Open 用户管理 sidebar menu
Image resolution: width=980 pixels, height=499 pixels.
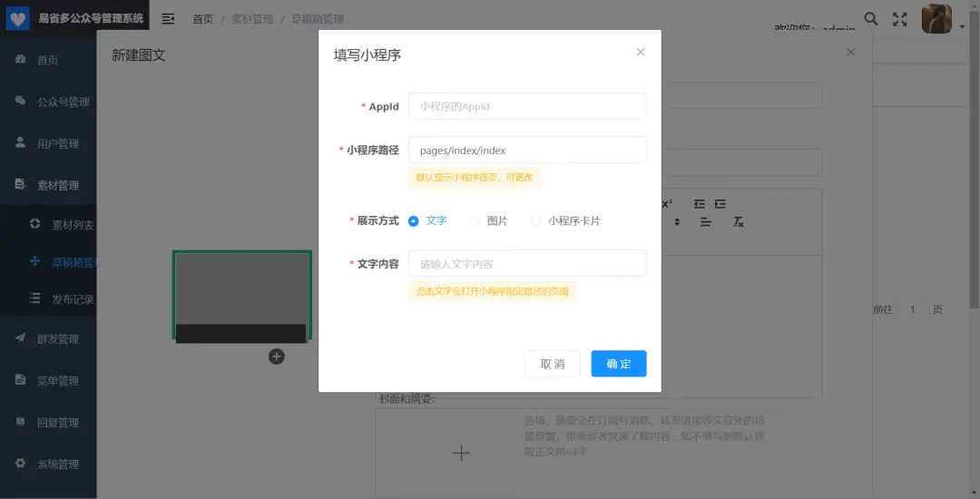pos(48,143)
